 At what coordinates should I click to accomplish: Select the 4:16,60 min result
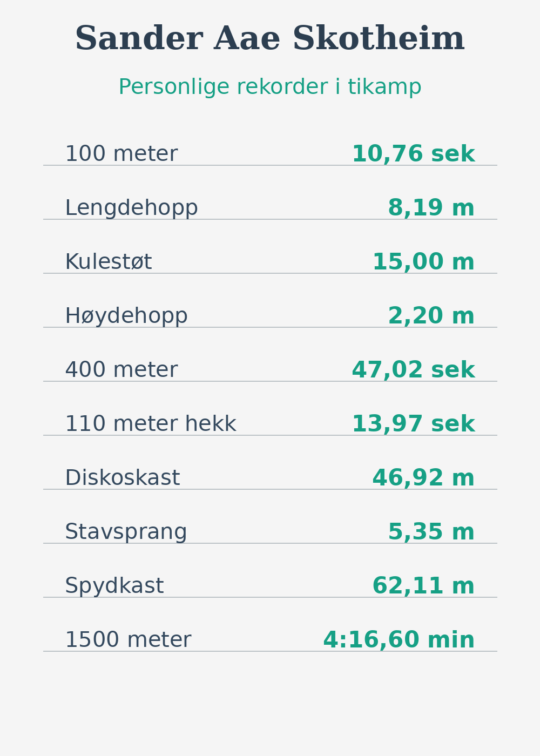pyautogui.click(x=399, y=640)
